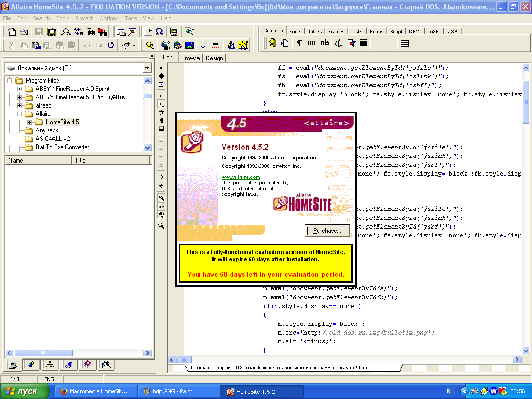
Task: Switch to the Tables tab
Action: [x=315, y=32]
